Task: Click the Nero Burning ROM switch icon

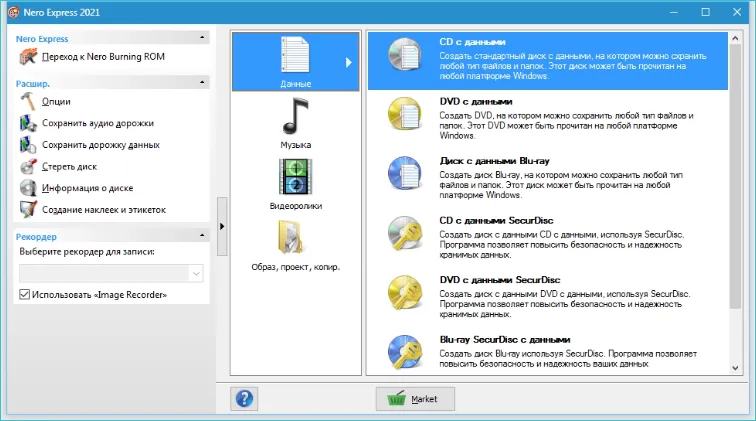Action: pyautogui.click(x=27, y=57)
